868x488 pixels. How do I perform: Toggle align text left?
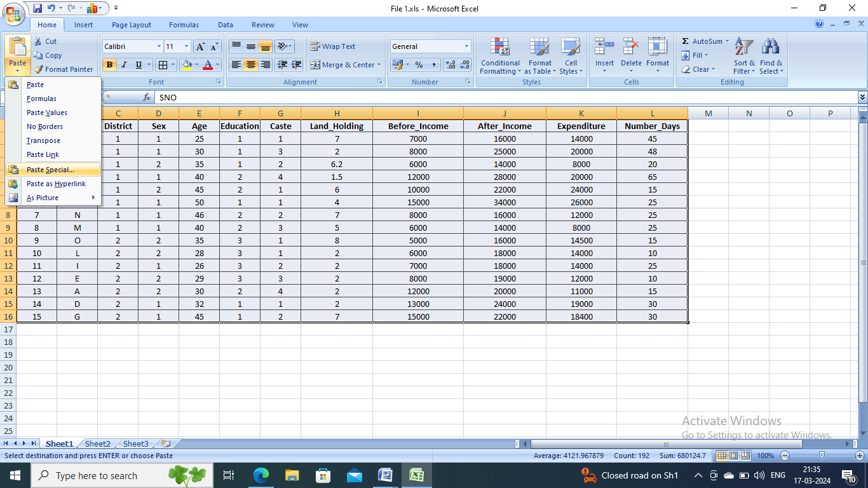pos(236,65)
